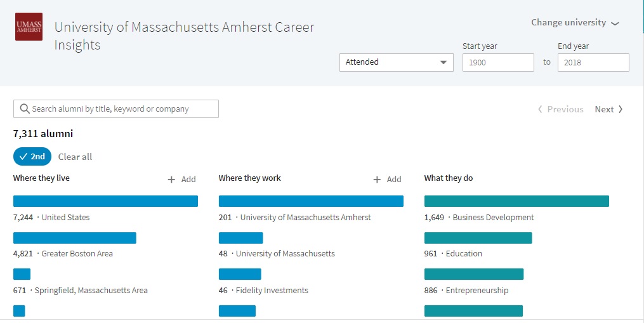Clear all applied filters
644x323 pixels.
(x=75, y=157)
